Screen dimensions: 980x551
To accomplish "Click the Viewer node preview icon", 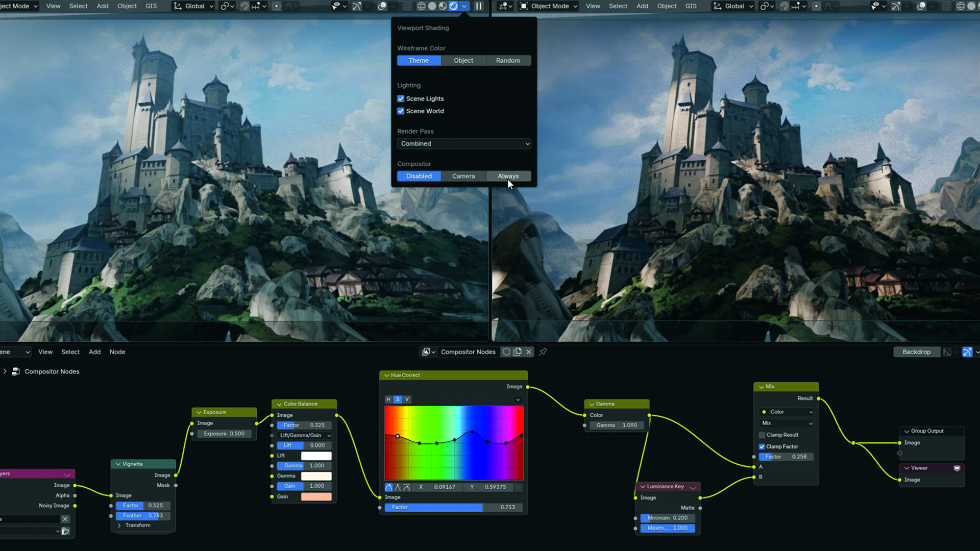I will (957, 468).
